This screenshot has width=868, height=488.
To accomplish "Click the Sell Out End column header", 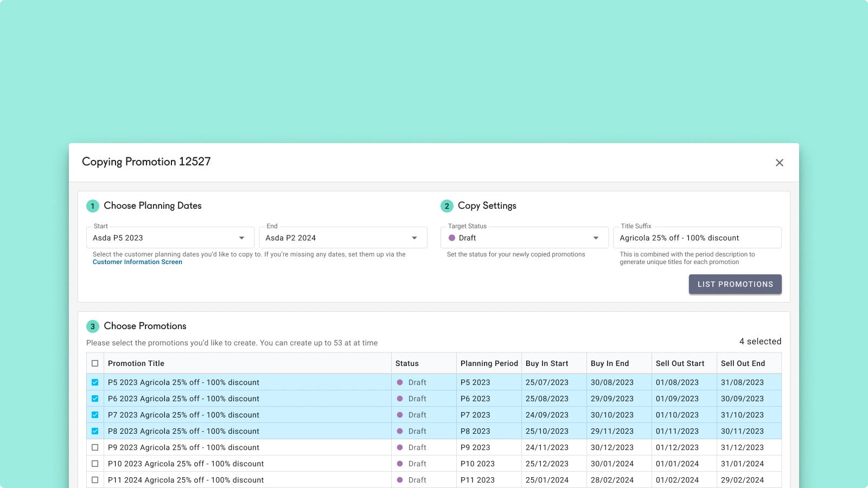I will pyautogui.click(x=743, y=363).
